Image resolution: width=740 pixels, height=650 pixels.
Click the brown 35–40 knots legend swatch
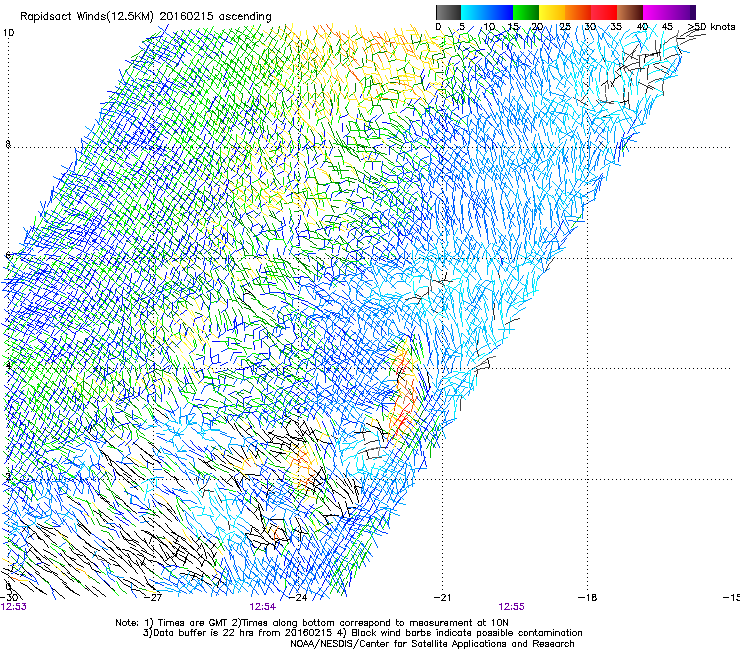point(630,12)
